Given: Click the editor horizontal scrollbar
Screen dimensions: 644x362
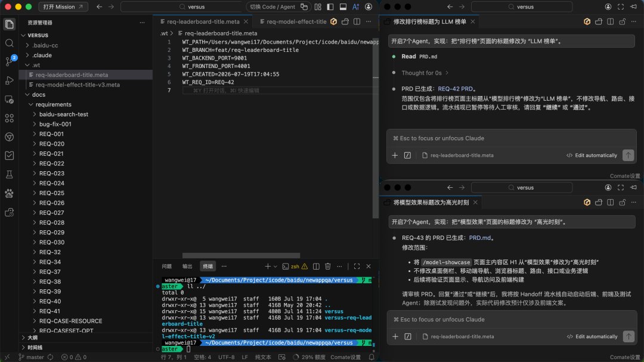Looking at the screenshot, I should [241, 256].
